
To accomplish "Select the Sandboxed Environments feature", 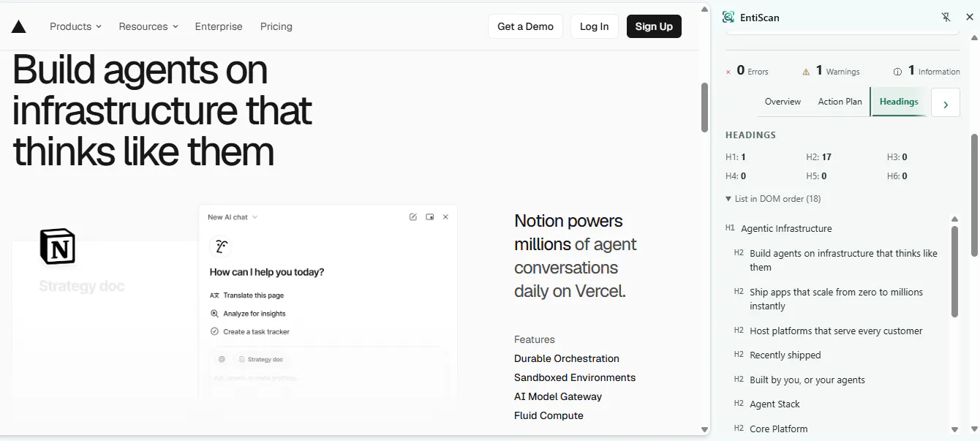I will [575, 377].
